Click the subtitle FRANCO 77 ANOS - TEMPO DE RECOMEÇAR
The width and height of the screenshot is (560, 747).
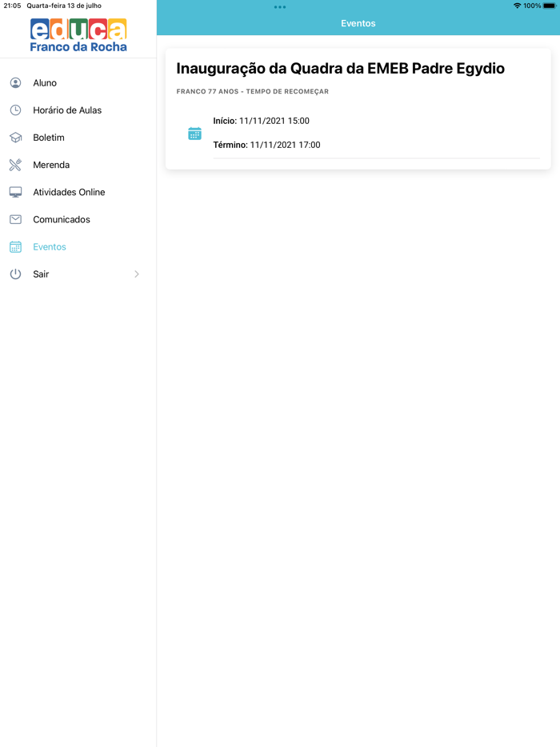253,91
